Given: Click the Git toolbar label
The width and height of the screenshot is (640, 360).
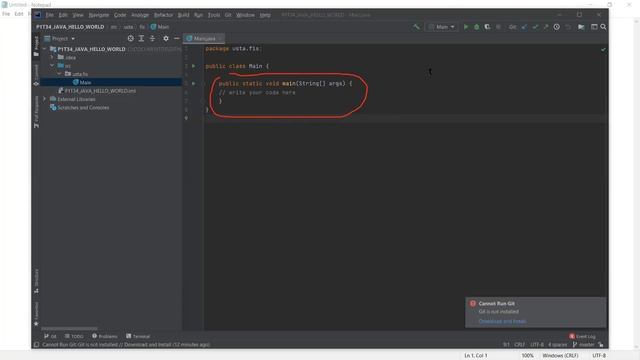Looking at the screenshot, I should (512, 27).
